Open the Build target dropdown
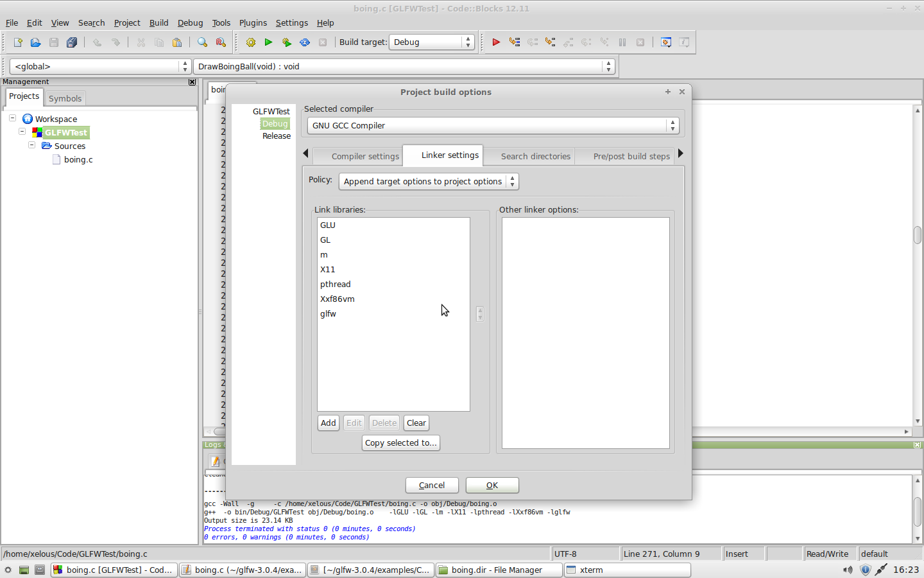This screenshot has width=924, height=578. (x=432, y=42)
